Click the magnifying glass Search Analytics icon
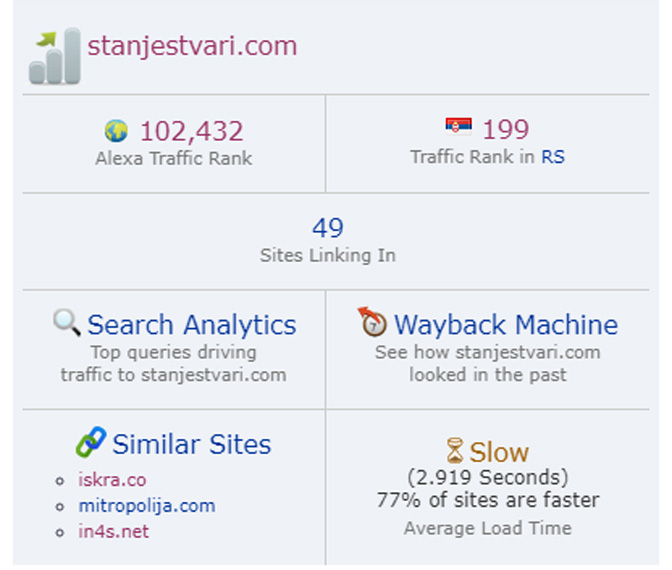Viewport: 672px width, 570px height. click(67, 322)
